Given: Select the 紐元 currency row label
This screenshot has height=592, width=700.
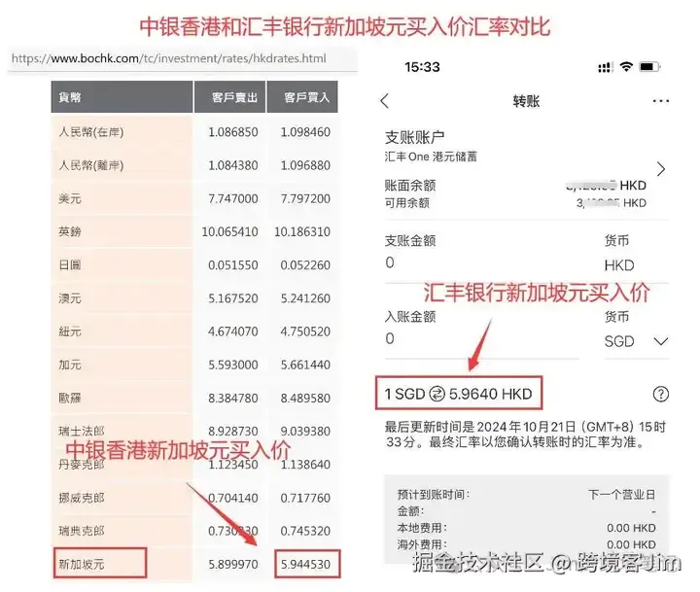Looking at the screenshot, I should [x=70, y=331].
